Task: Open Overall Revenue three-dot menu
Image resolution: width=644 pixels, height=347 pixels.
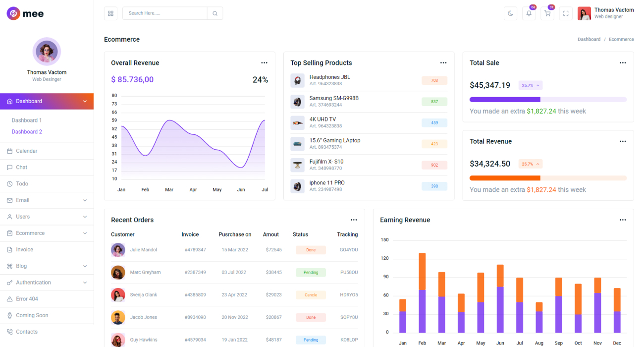Action: [264, 63]
